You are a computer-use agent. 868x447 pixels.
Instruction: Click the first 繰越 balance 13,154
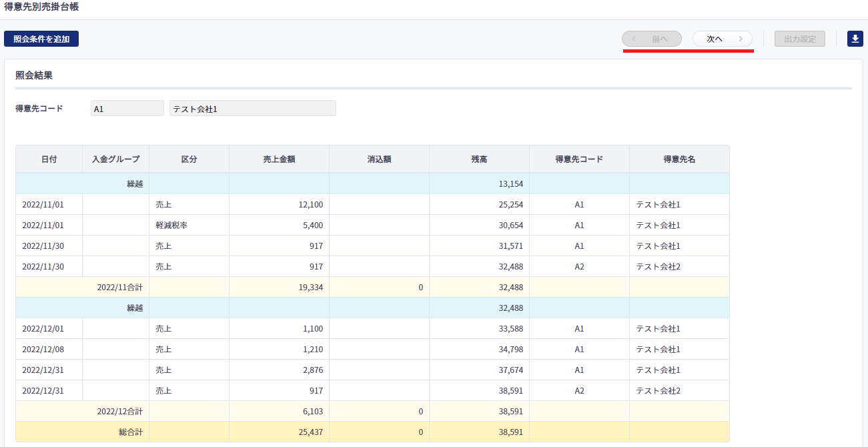(x=510, y=184)
